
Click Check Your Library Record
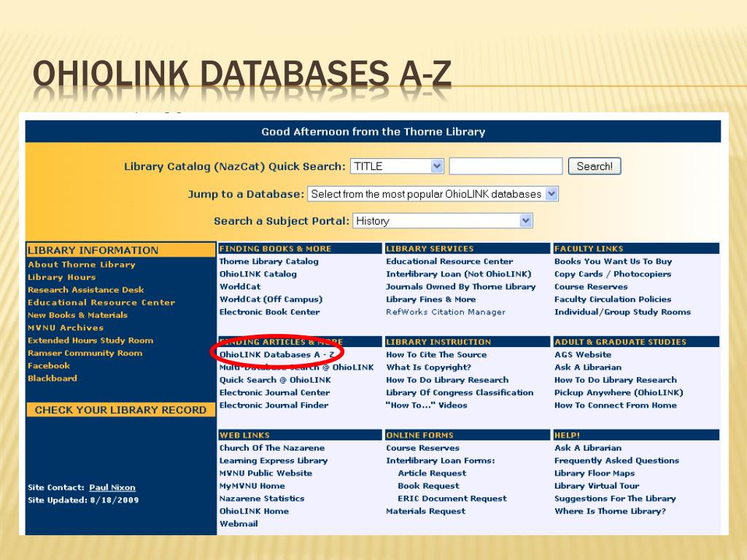point(120,410)
